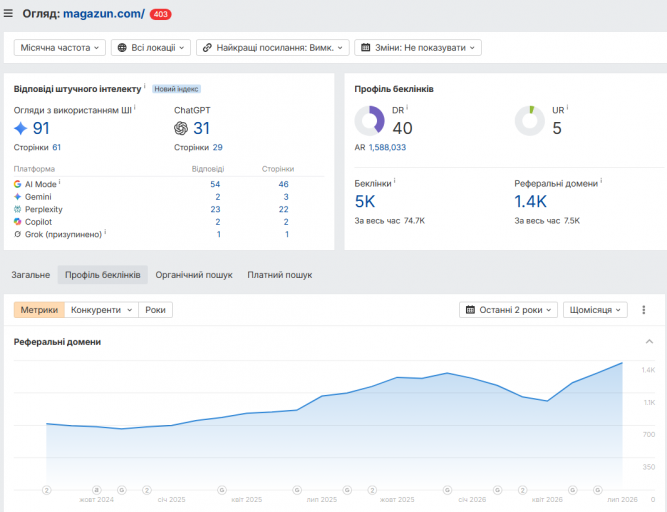Click the UR donut chart

530,121
